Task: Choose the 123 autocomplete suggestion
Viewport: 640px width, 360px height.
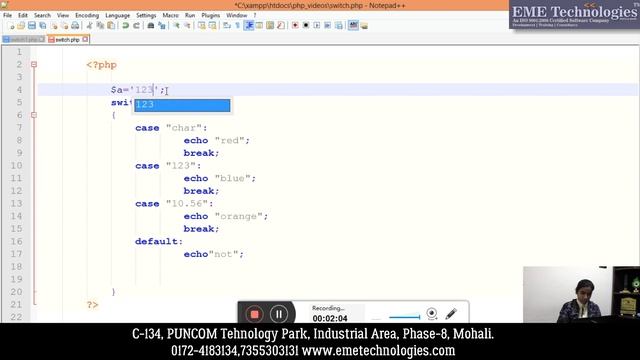Action: 182,105
